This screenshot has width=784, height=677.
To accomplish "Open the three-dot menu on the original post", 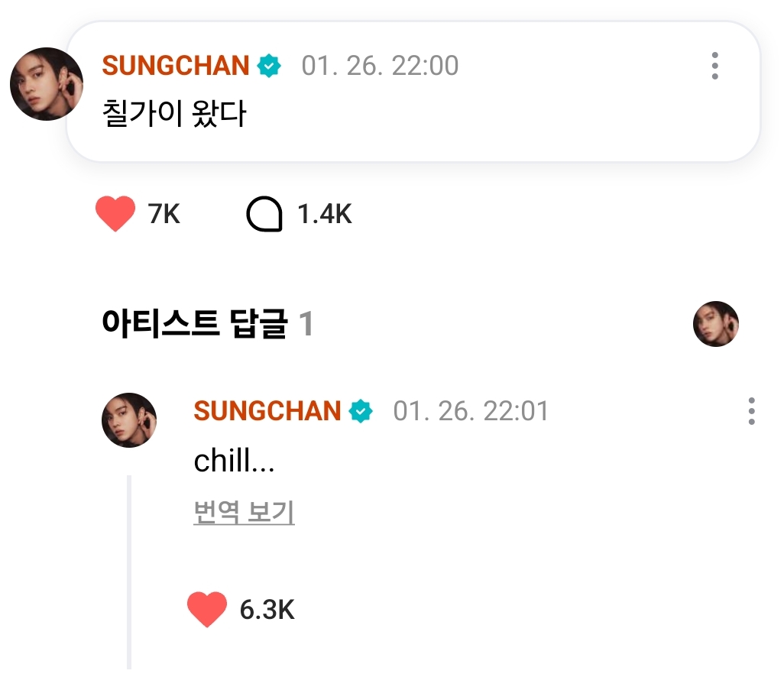I will [x=714, y=66].
